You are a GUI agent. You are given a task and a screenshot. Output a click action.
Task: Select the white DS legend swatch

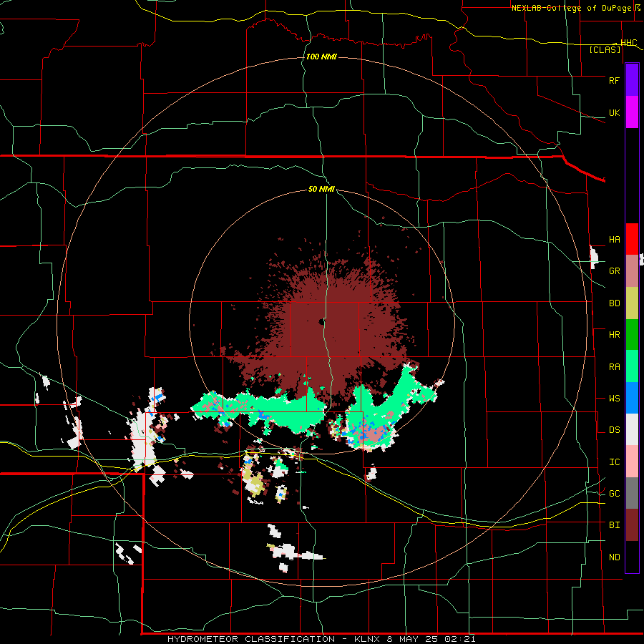tap(632, 429)
